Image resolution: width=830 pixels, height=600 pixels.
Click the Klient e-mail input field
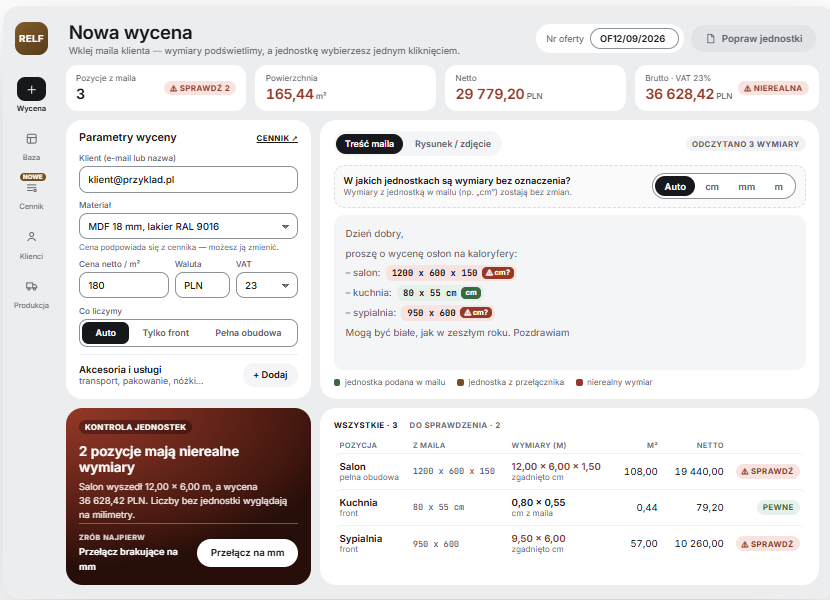tap(188, 180)
